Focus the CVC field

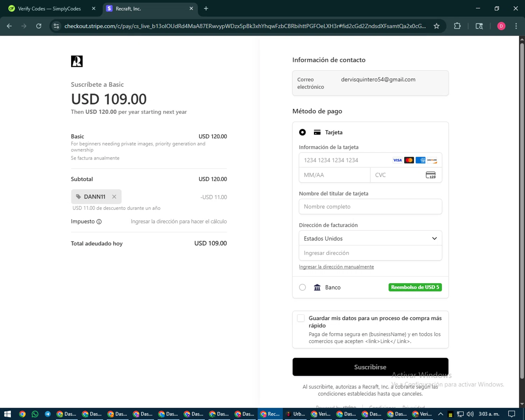point(406,175)
